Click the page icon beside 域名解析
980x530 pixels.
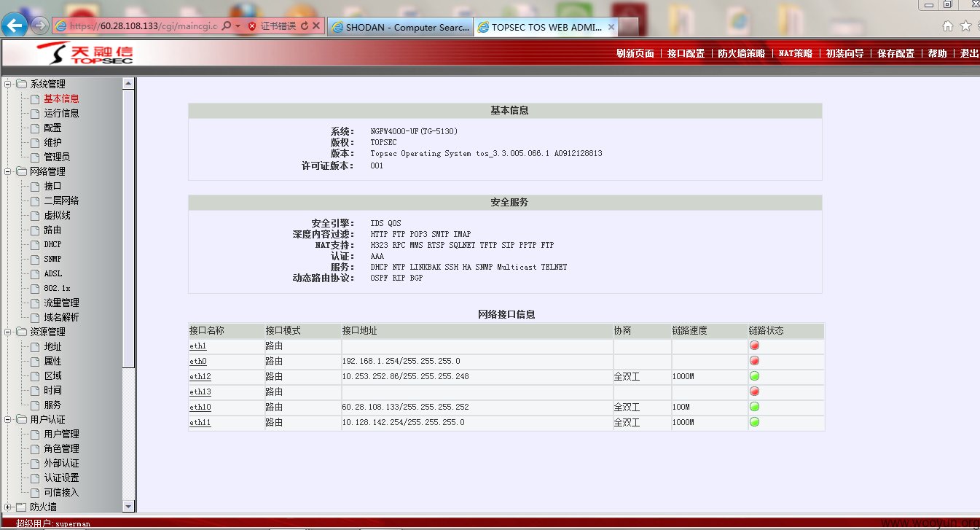35,317
